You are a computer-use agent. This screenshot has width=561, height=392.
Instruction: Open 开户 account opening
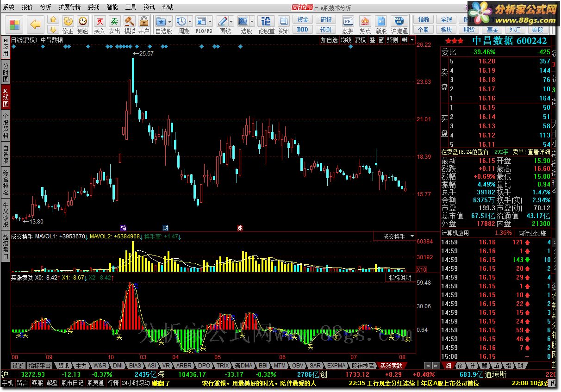tap(144, 25)
